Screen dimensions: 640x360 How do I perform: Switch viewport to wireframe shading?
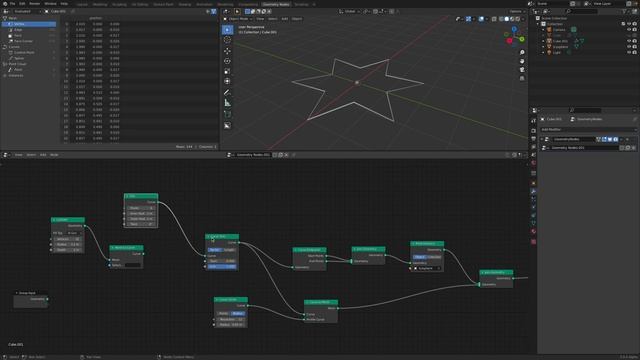(501, 19)
